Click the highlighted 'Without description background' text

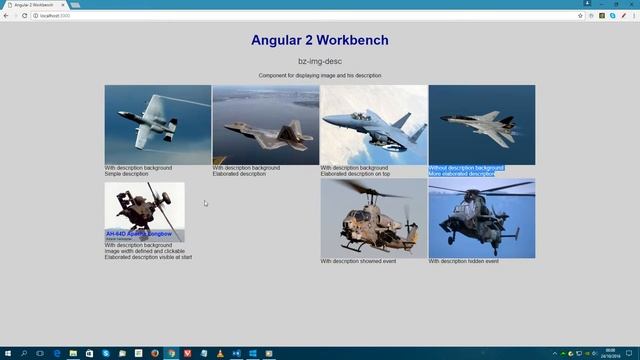click(466, 168)
